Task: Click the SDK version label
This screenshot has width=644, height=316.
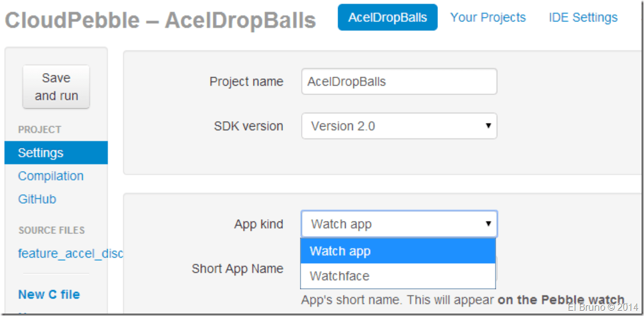Action: (x=248, y=126)
